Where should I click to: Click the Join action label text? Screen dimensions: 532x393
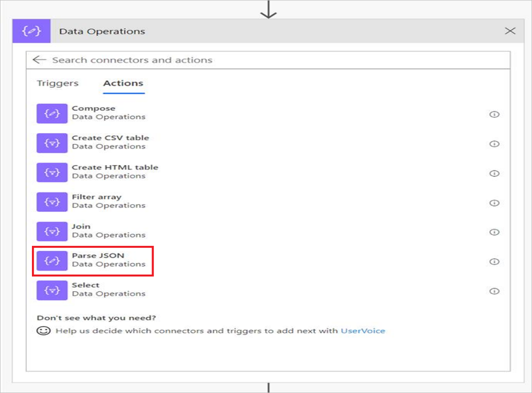81,227
